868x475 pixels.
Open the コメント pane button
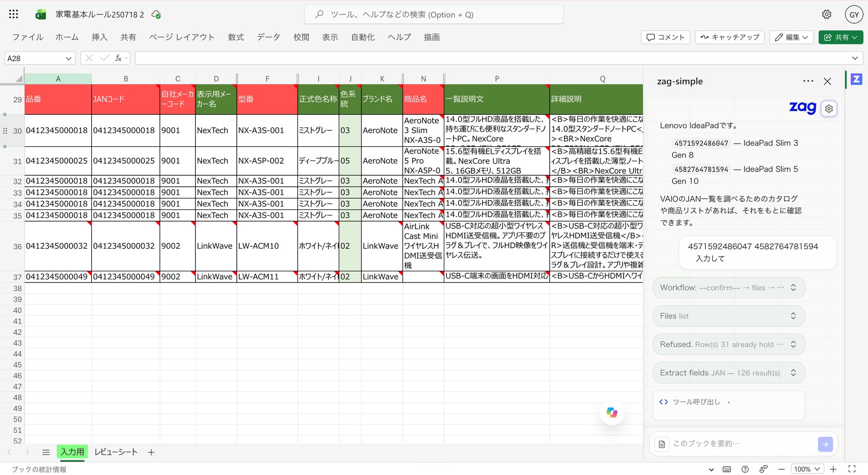(x=665, y=37)
